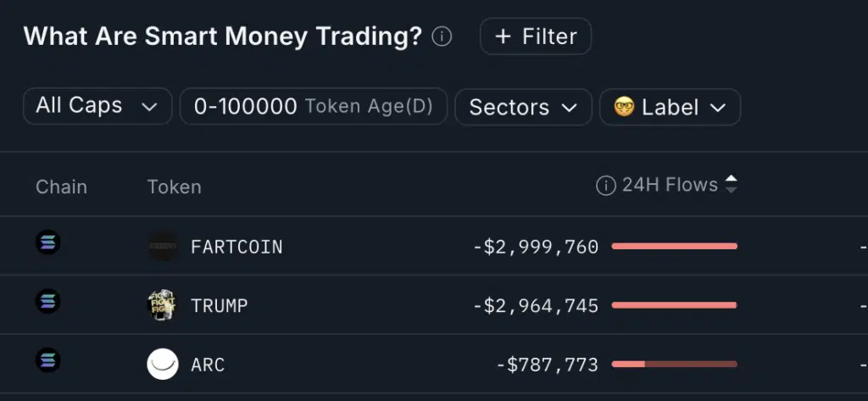Click the Solana chain icon in the TRUMP row

(47, 301)
